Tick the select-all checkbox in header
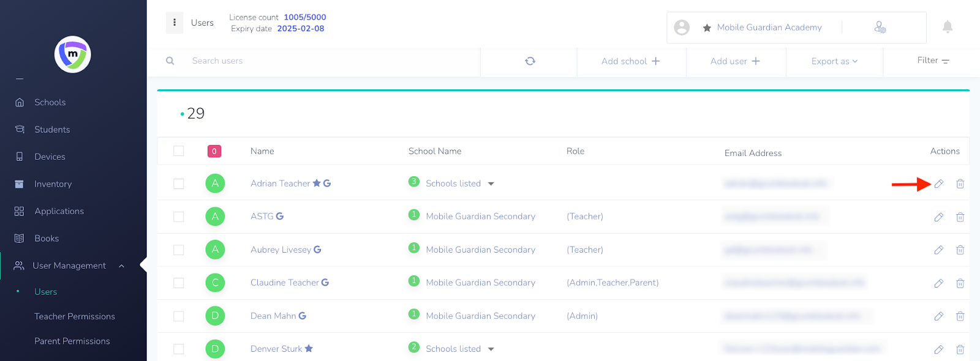The height and width of the screenshot is (361, 980). [179, 151]
